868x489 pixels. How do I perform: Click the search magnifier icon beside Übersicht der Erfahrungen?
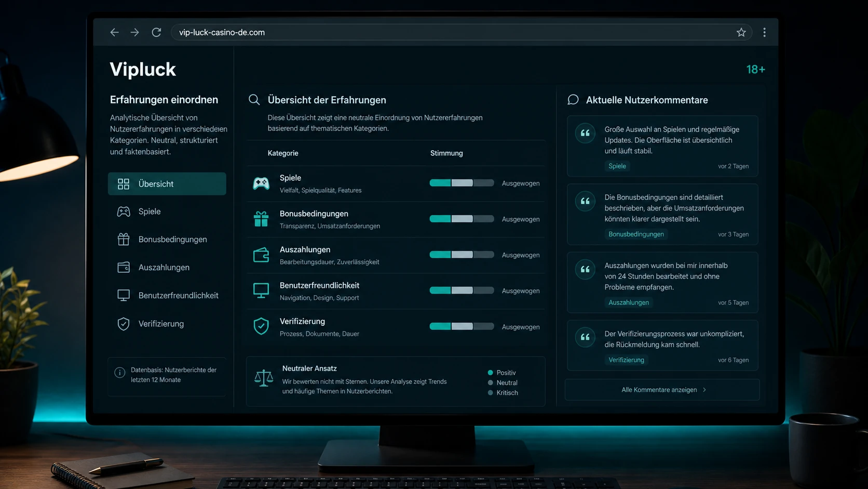[254, 100]
